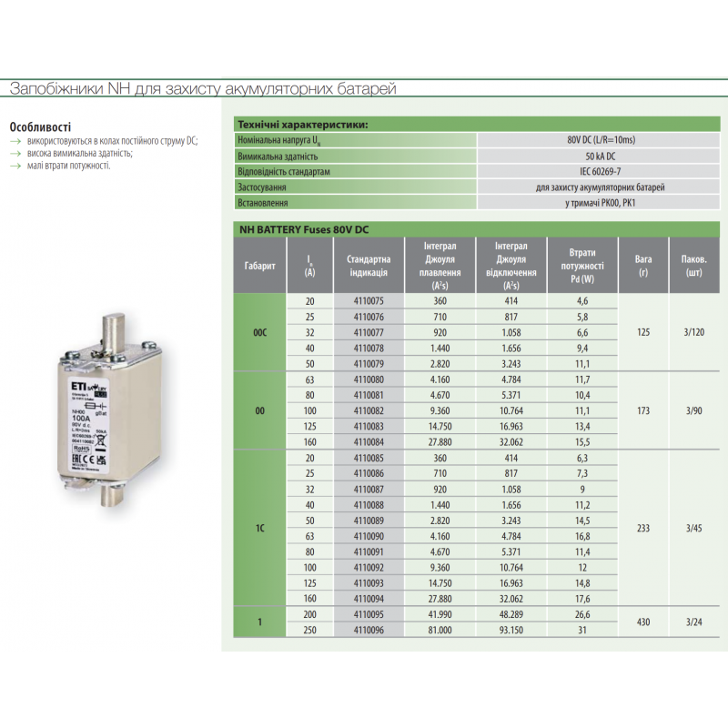Click the ETI logo on the fuse label
The width and height of the screenshot is (728, 728).
point(78,386)
